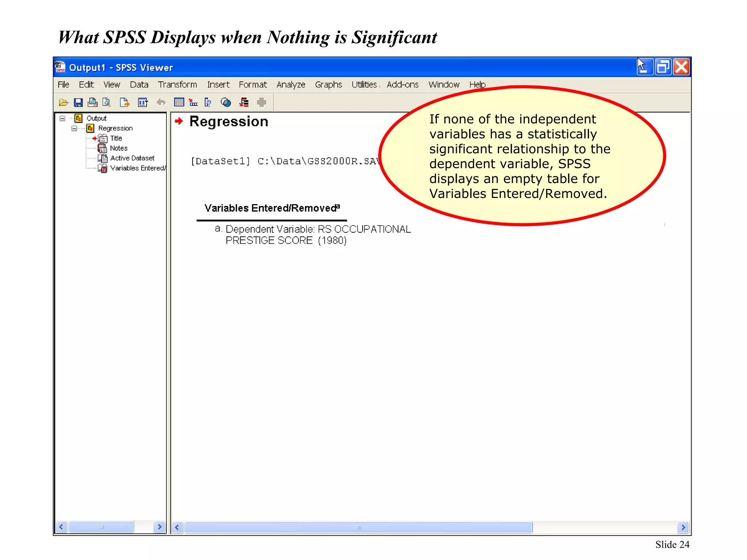Click the Go to Data grid icon

[179, 102]
